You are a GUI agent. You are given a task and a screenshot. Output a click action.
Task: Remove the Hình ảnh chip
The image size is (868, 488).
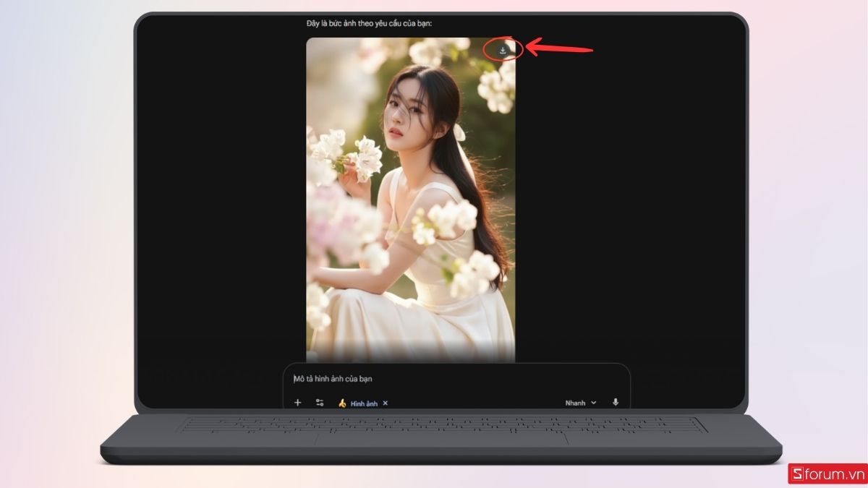tap(386, 403)
